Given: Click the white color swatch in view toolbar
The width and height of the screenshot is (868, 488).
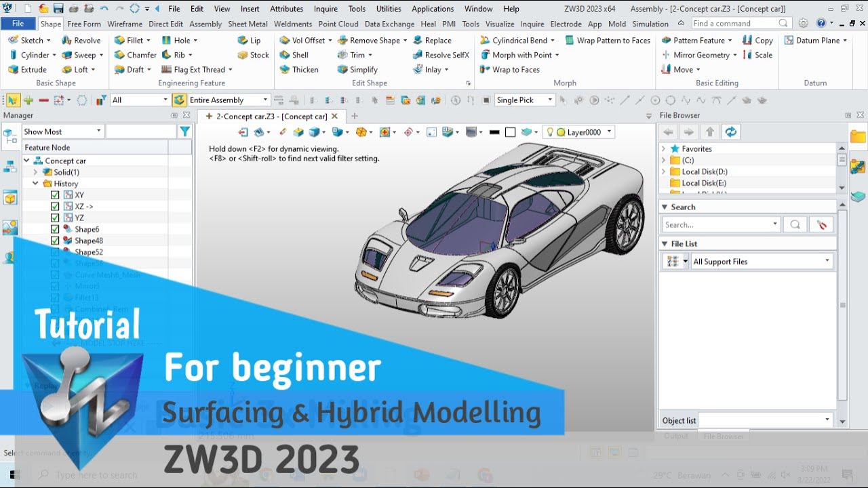Looking at the screenshot, I should point(510,132).
